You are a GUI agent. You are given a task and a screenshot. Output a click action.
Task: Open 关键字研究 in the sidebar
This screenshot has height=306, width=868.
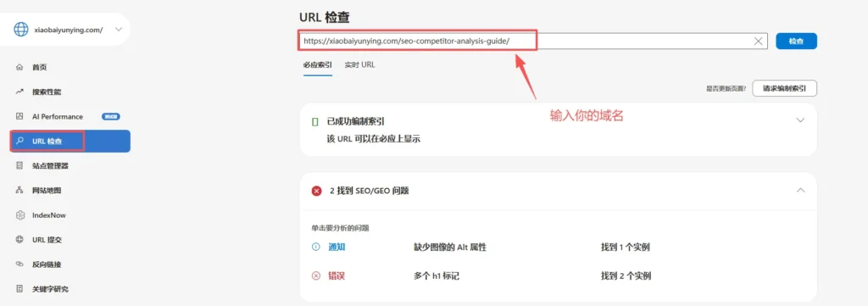[50, 289]
